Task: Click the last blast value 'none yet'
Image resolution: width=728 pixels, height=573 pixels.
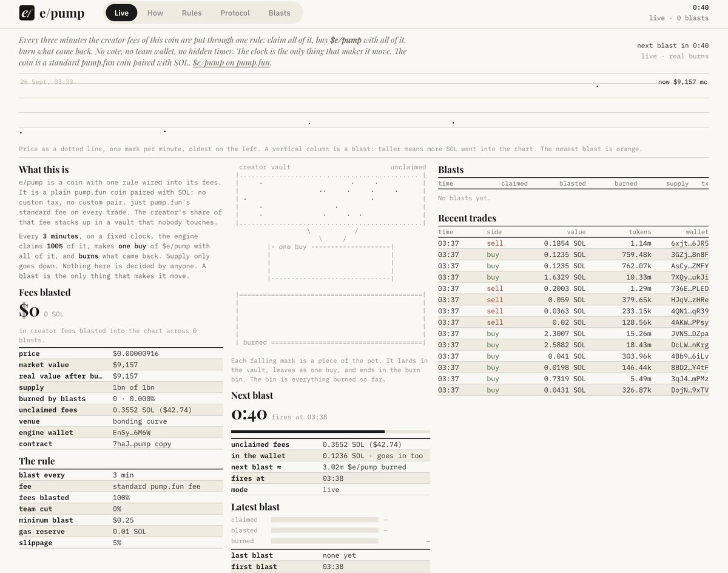Action: pyautogui.click(x=339, y=555)
